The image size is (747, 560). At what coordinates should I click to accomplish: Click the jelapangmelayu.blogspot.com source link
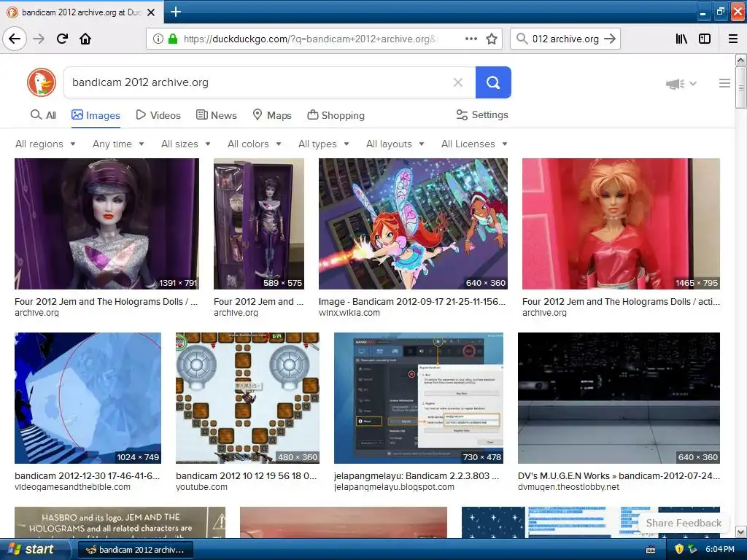coord(394,487)
